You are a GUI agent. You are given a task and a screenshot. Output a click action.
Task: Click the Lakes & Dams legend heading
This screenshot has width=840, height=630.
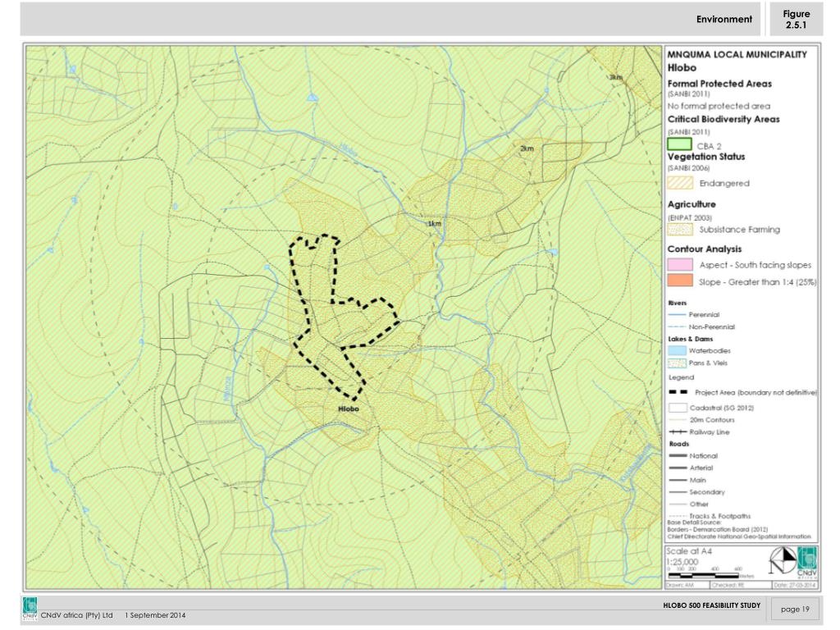(x=691, y=339)
